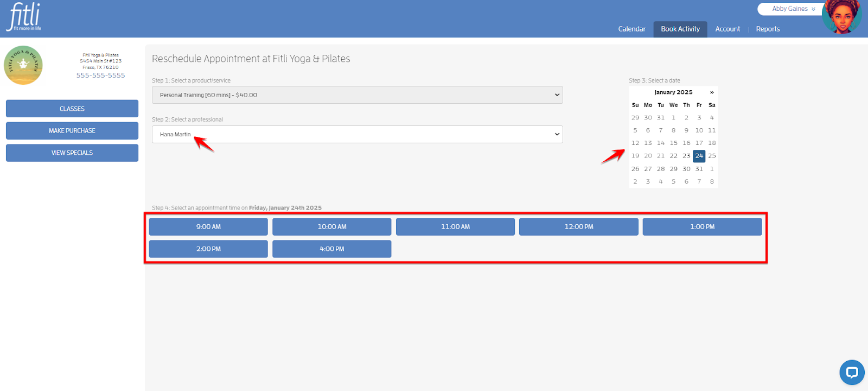Go to next month using calendar arrow
Image resolution: width=868 pixels, height=391 pixels.
pos(712,92)
